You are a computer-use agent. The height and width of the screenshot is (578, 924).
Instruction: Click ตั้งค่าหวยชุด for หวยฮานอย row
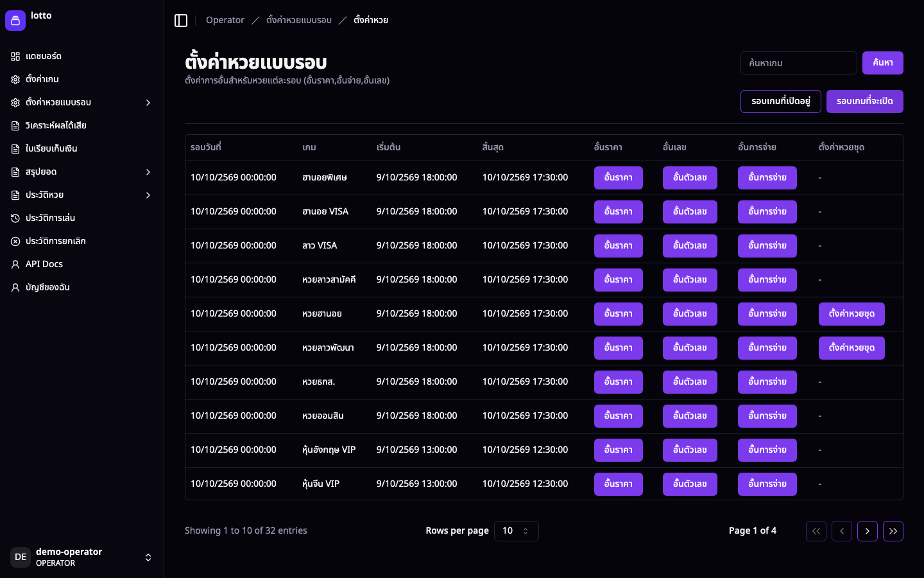[851, 314]
